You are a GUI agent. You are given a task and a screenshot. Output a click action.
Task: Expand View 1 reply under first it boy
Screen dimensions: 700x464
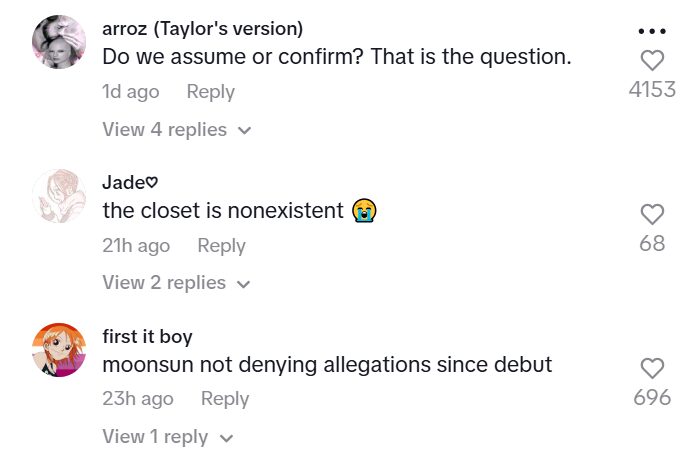pos(168,437)
